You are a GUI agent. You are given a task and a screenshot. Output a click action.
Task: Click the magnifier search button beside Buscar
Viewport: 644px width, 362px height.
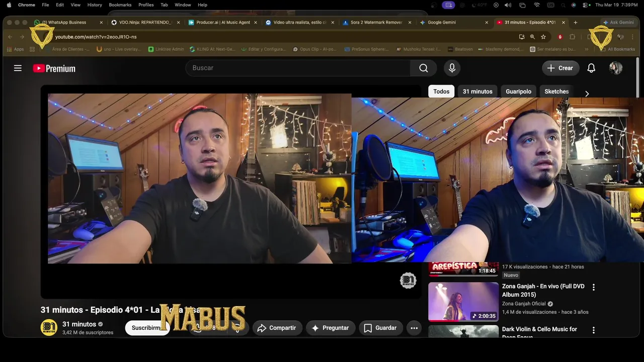point(424,68)
